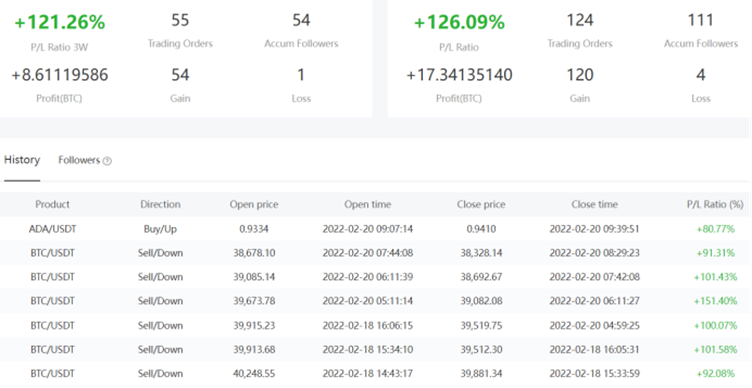Image resolution: width=752 pixels, height=388 pixels.
Task: Select profit value +8.61119586
Action: tap(59, 75)
